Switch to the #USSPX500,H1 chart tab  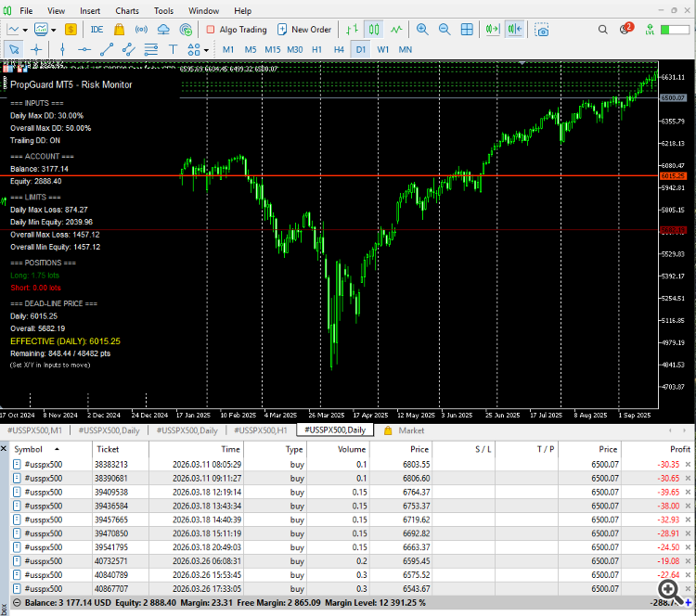pos(261,430)
